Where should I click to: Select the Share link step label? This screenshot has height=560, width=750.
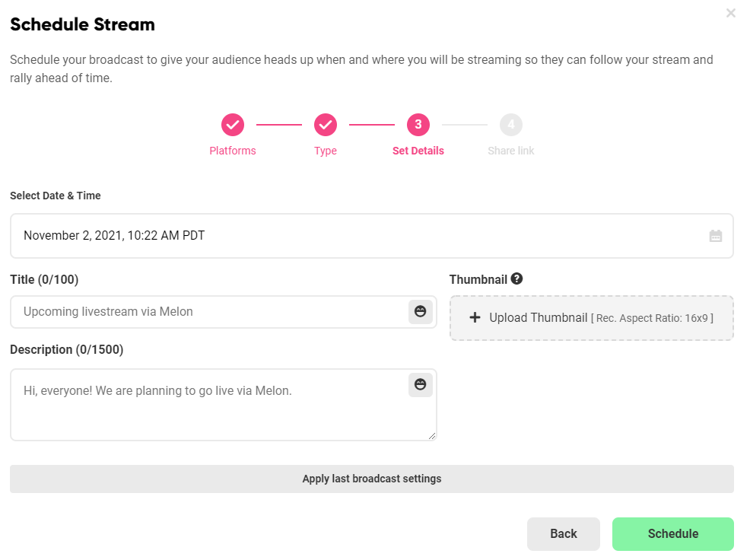point(511,151)
